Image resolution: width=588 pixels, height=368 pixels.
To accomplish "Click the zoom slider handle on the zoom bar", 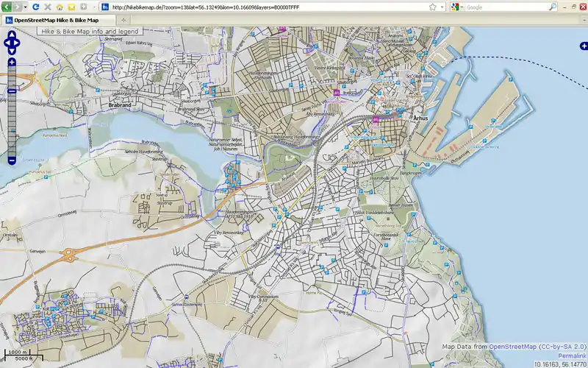I will [x=12, y=91].
